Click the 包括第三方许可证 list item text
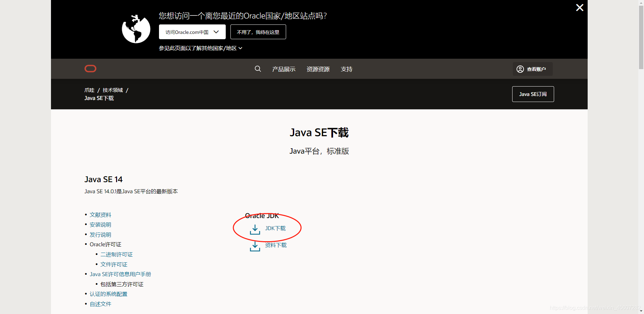The width and height of the screenshot is (644, 314). (122, 284)
